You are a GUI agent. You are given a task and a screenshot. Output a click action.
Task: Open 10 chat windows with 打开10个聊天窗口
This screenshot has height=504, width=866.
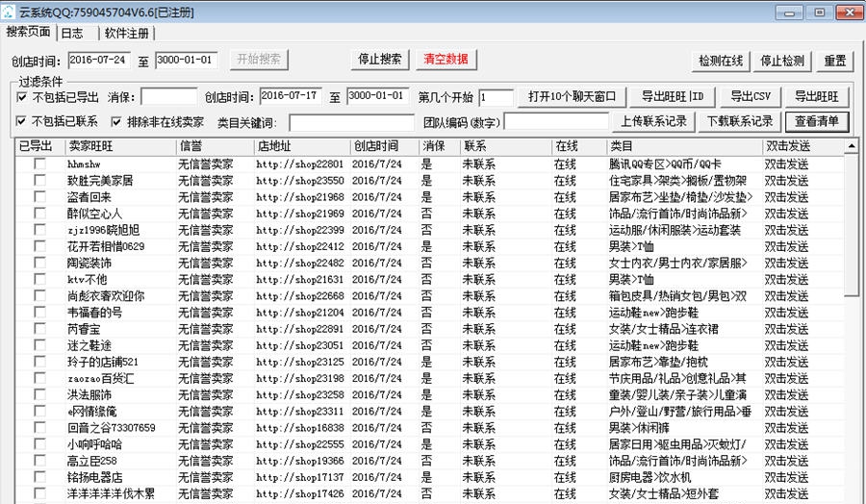click(572, 96)
